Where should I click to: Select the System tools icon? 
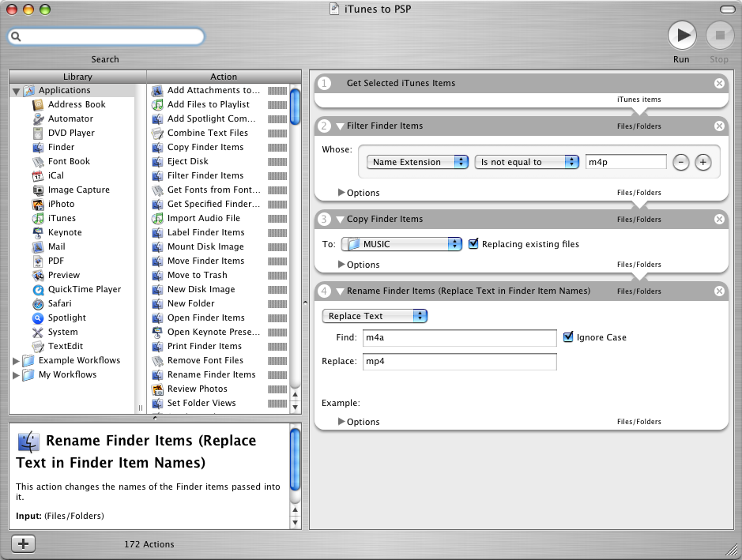click(x=38, y=332)
